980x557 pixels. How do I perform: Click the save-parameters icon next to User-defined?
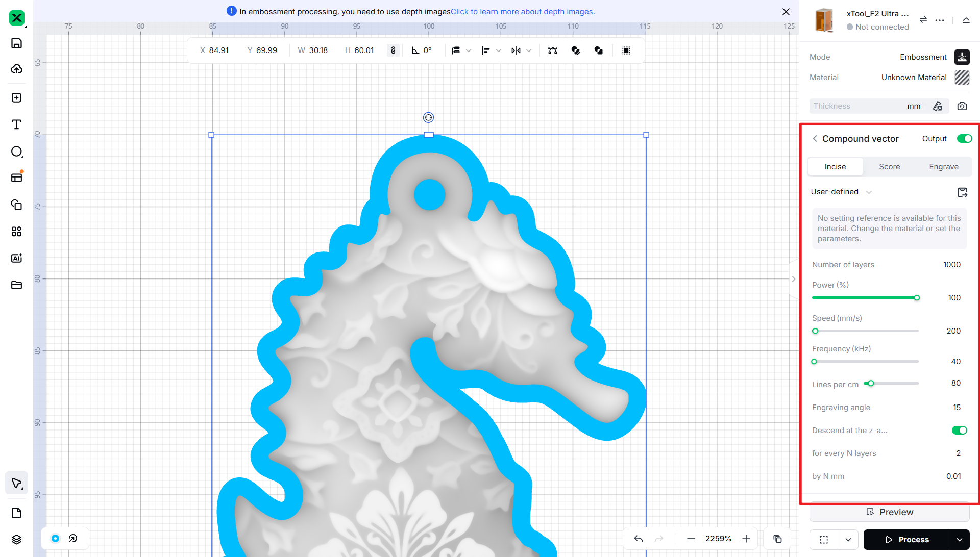[962, 192]
